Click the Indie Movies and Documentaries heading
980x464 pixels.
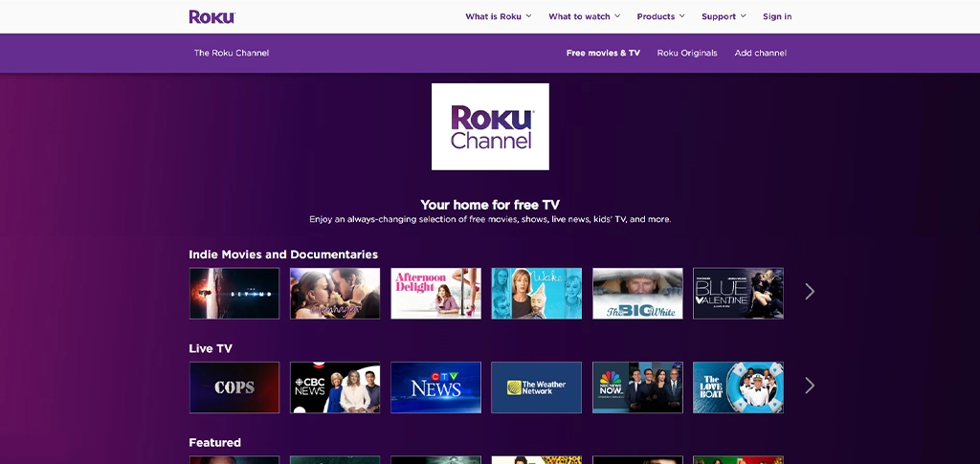pyautogui.click(x=283, y=254)
